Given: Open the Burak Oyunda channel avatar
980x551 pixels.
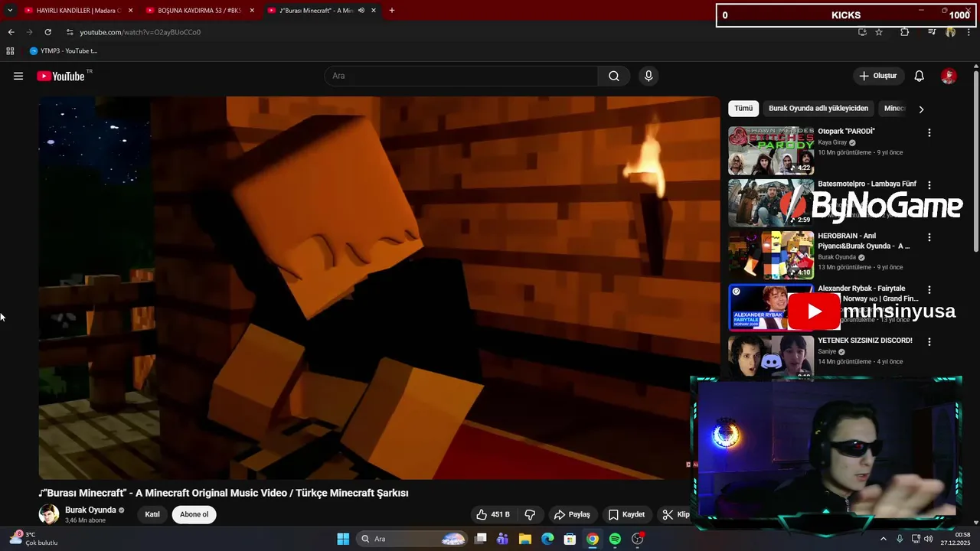Looking at the screenshot, I should point(49,514).
